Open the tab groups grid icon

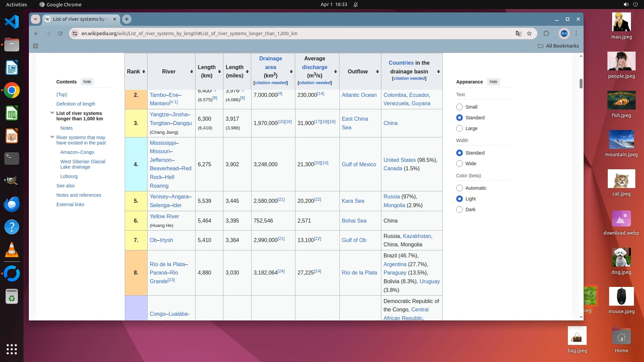pyautogui.click(x=36, y=46)
